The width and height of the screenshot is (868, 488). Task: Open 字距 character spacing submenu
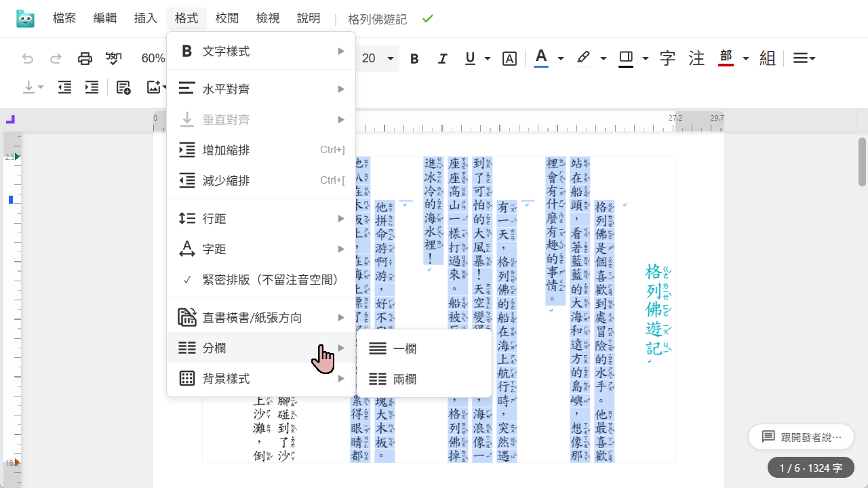tap(261, 249)
